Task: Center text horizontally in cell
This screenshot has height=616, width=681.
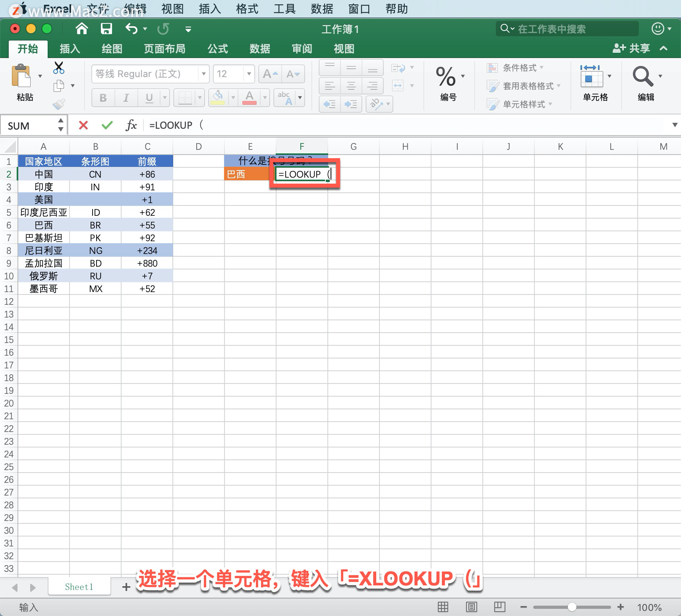Action: 351,85
